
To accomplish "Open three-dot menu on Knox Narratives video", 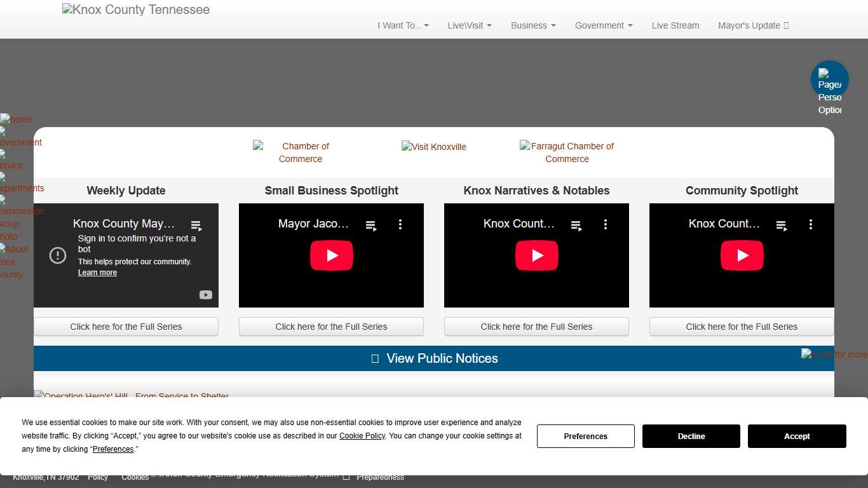I will 605,224.
